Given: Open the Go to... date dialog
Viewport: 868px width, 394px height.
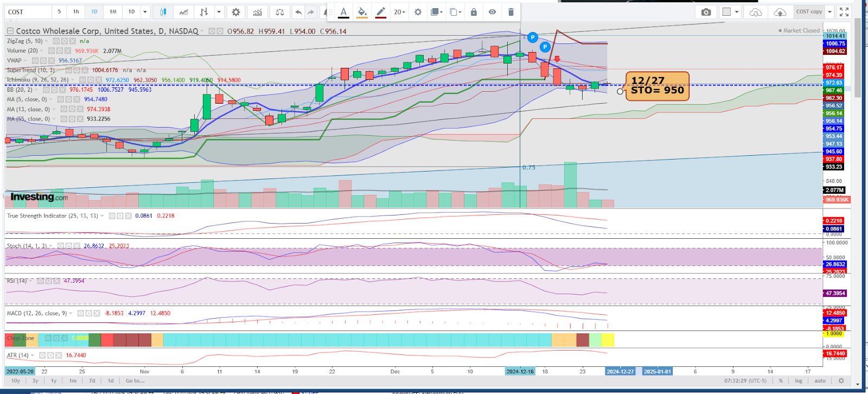Looking at the screenshot, I should (x=135, y=381).
